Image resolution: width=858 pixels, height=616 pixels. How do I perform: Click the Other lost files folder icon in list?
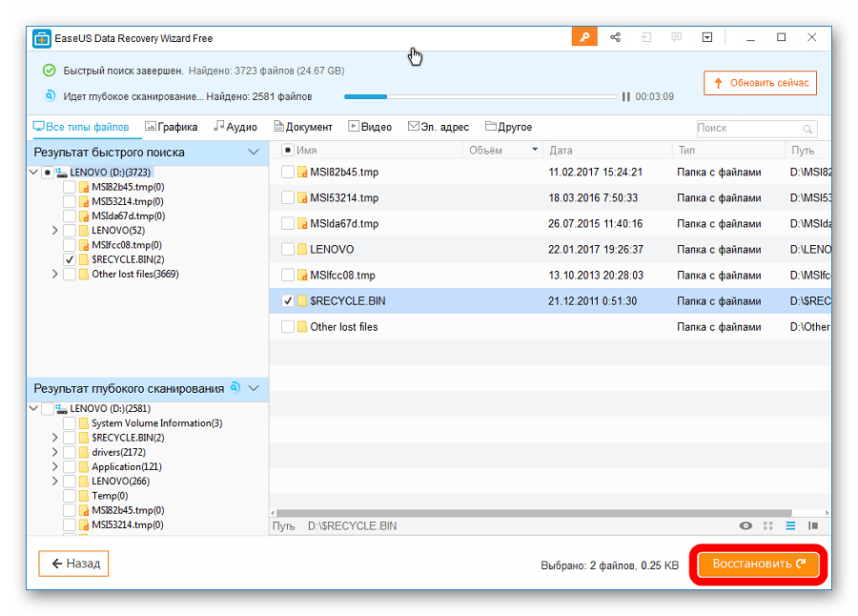[302, 327]
